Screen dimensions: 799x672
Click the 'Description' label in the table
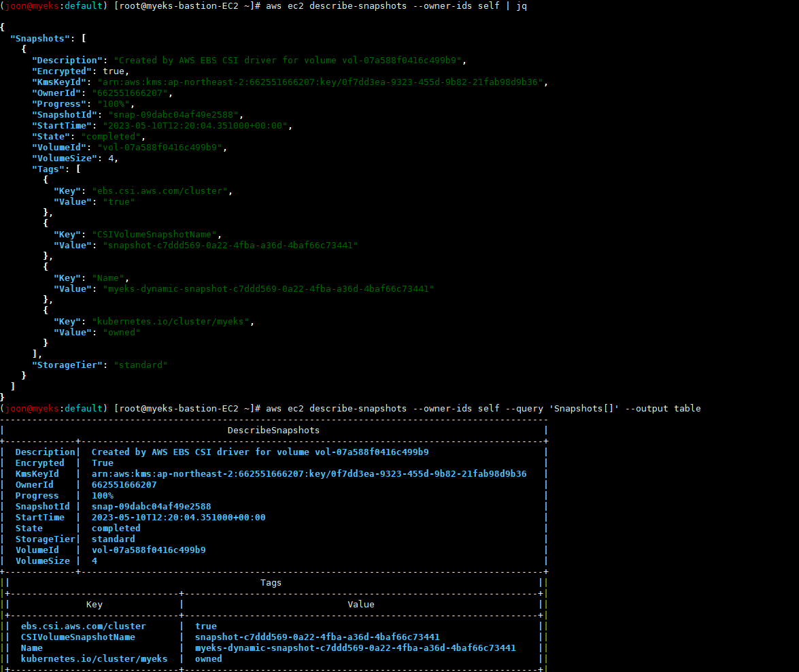point(46,452)
